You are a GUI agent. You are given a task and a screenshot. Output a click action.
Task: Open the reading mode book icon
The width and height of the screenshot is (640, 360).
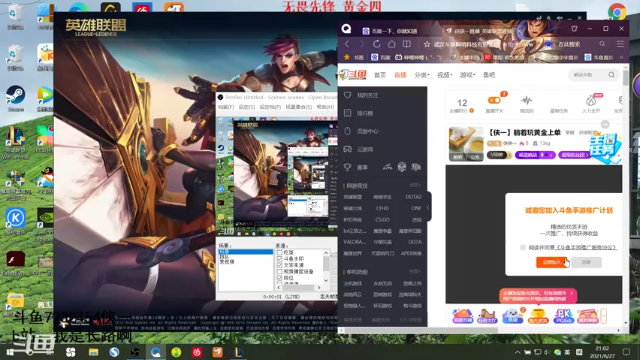(407, 44)
